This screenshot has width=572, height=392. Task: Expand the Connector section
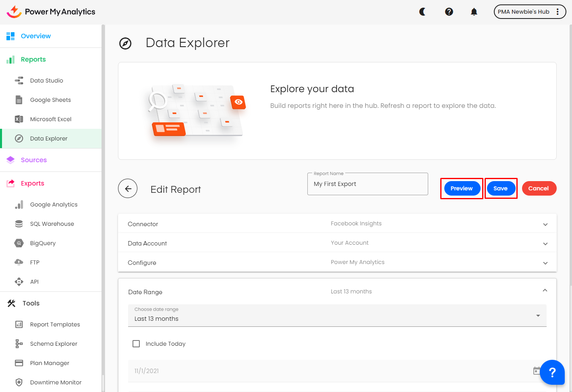coord(545,224)
